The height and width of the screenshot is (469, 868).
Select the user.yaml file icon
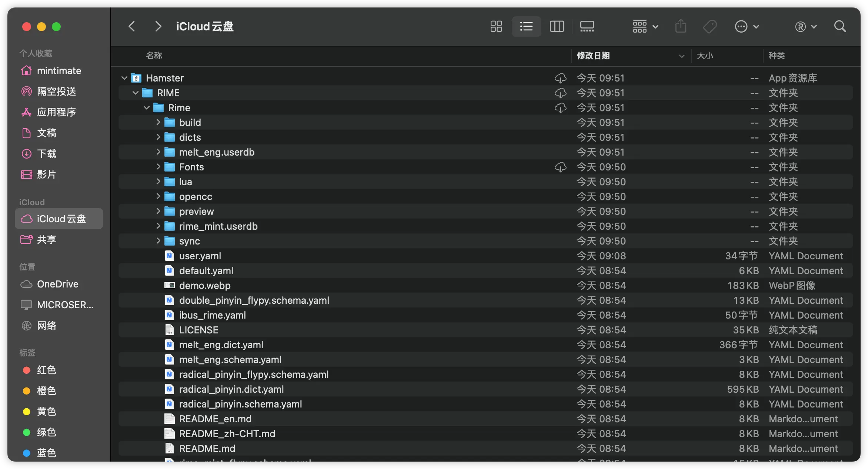[170, 256]
